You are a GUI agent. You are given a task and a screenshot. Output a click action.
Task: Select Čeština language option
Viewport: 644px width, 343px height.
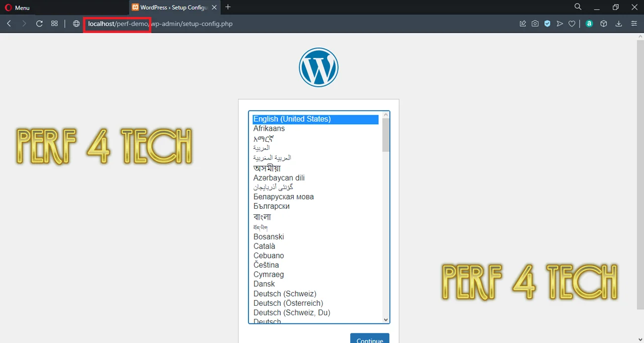pos(315,265)
